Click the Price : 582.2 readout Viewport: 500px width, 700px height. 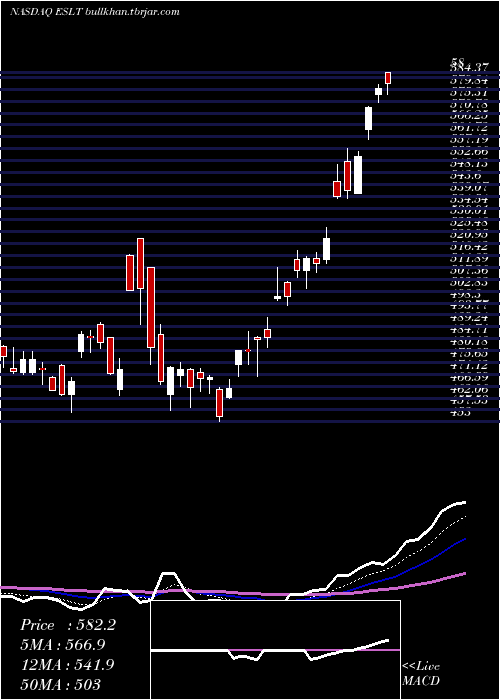[x=68, y=625]
